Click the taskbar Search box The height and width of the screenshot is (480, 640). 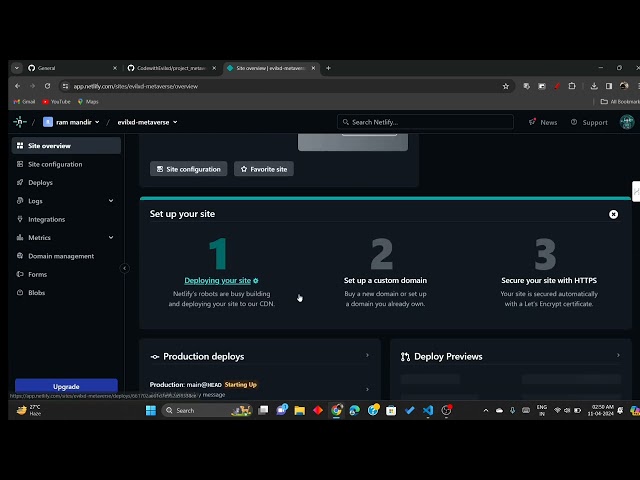(207, 410)
